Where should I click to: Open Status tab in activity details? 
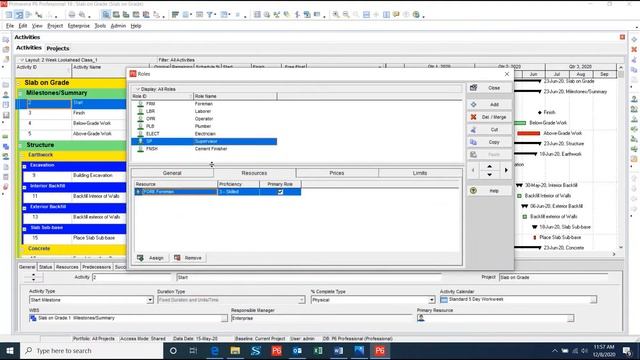(x=45, y=267)
